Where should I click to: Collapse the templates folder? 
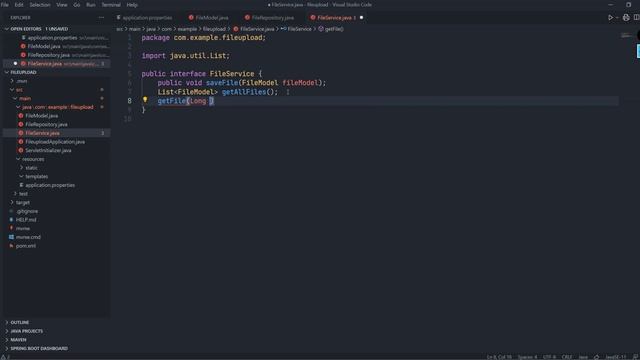point(21,176)
